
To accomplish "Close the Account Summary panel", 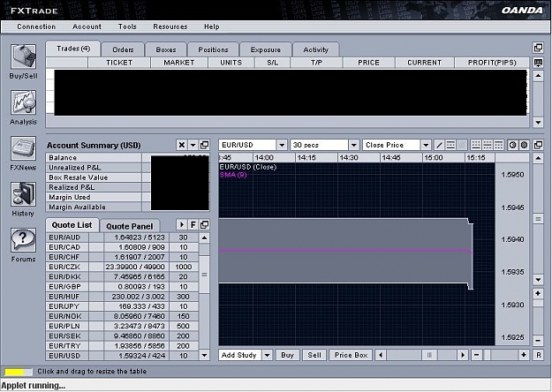I will (181, 145).
